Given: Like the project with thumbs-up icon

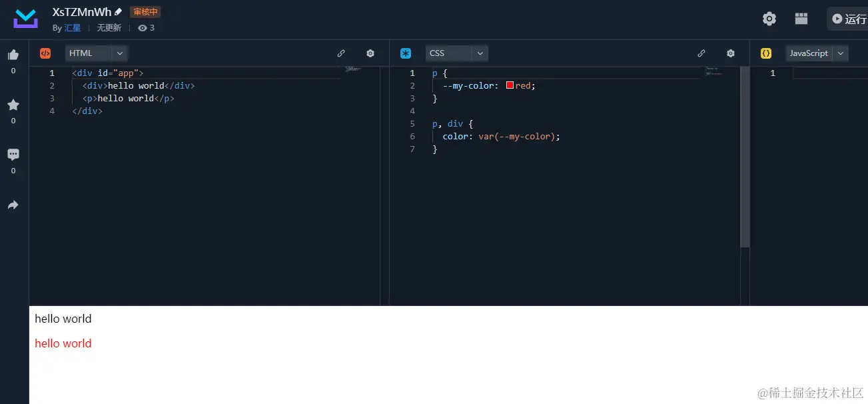Looking at the screenshot, I should click(13, 55).
